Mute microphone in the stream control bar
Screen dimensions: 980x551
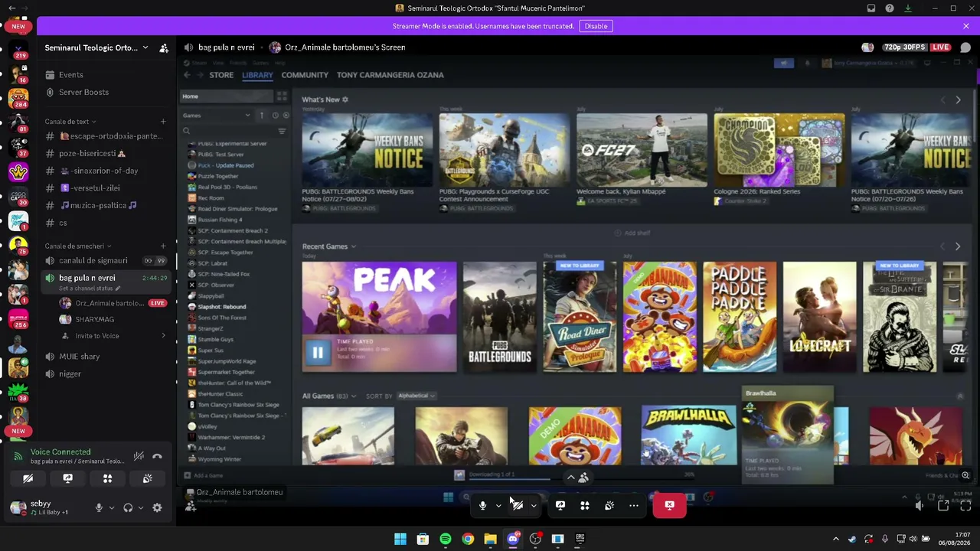(482, 506)
